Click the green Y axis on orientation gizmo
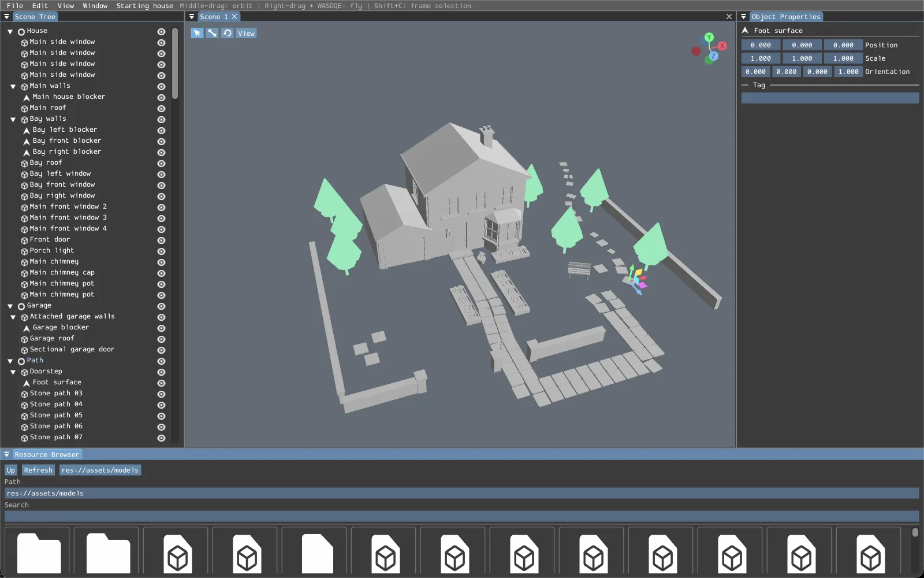The height and width of the screenshot is (578, 924). 709,38
